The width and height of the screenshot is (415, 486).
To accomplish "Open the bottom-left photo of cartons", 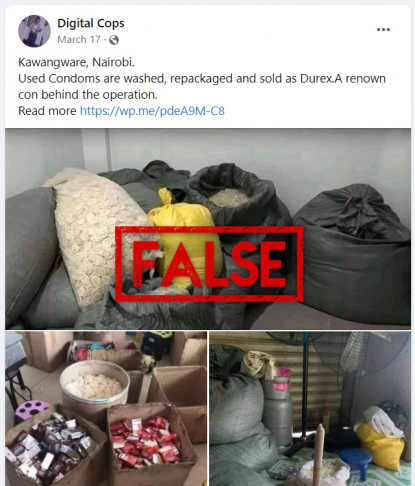I will pyautogui.click(x=106, y=409).
